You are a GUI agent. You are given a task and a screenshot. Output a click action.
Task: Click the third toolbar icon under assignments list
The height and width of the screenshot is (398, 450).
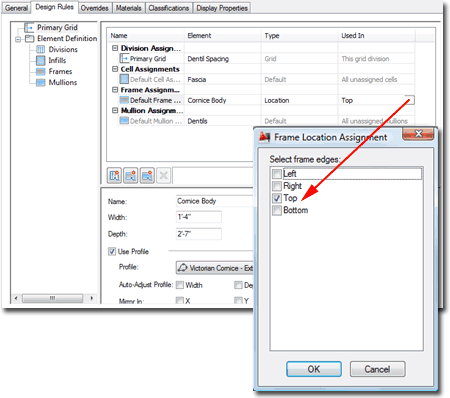tap(147, 175)
